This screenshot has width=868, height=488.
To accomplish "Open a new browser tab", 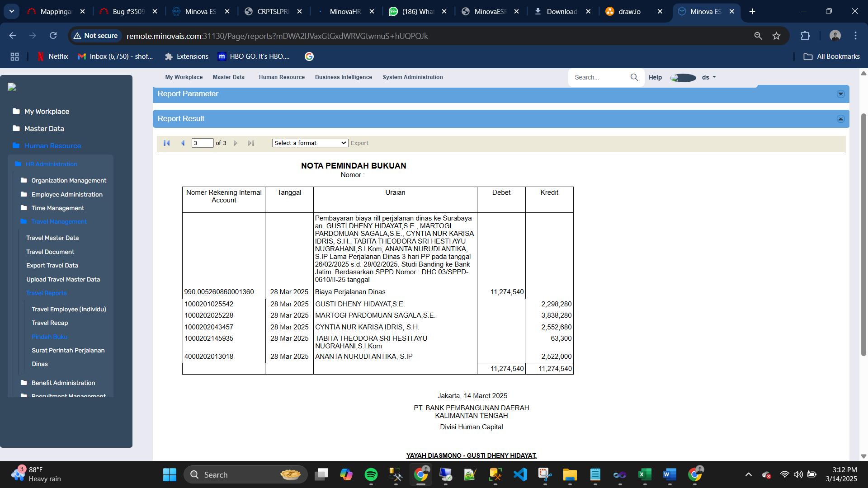I will [x=752, y=11].
